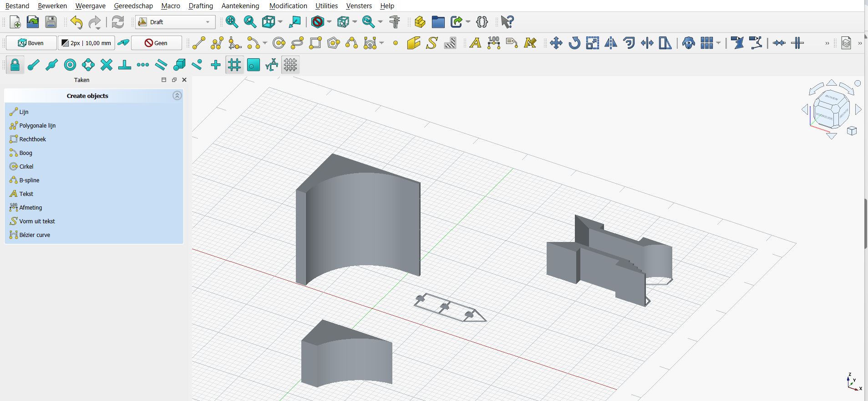Open the Draft workbench selector dropdown
868x401 pixels.
tap(175, 22)
